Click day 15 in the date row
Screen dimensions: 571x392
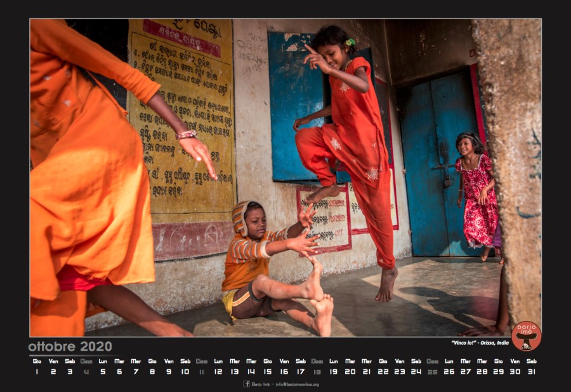tap(268, 371)
